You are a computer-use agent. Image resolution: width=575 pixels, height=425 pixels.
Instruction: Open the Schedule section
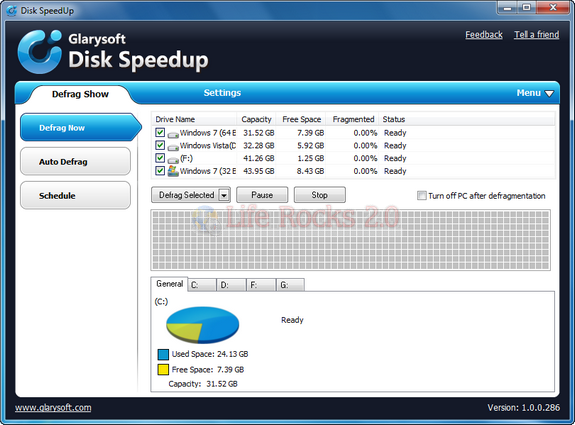click(x=76, y=195)
